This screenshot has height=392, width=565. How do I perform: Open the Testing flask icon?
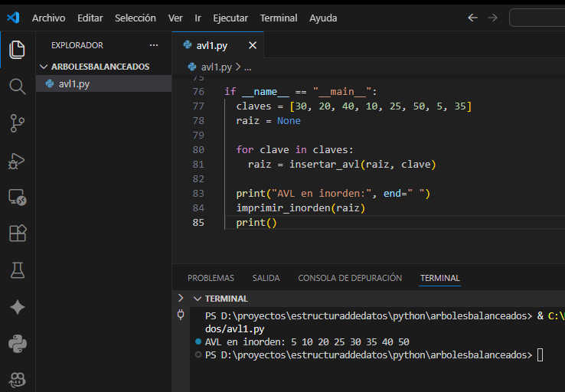[x=17, y=270]
